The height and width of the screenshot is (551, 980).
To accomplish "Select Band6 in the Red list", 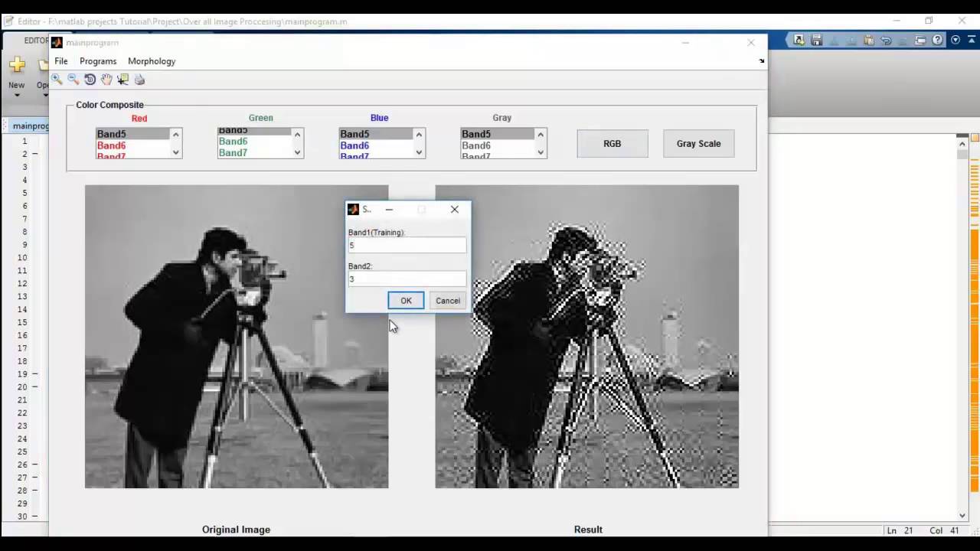I will pyautogui.click(x=132, y=145).
